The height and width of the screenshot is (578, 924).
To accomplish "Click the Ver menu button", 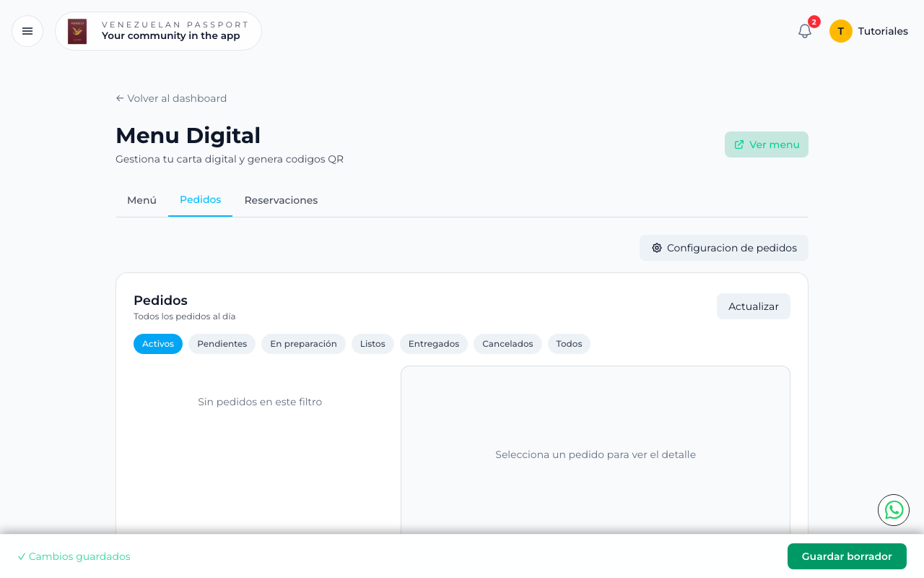I will click(x=767, y=144).
